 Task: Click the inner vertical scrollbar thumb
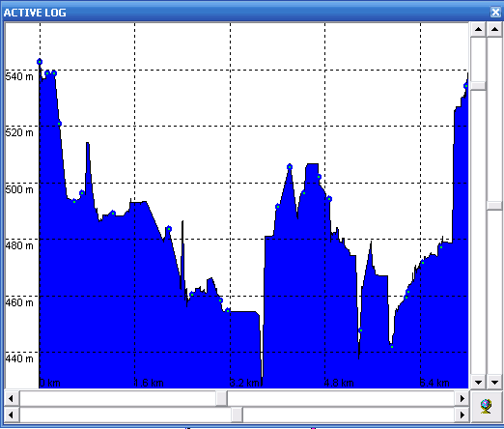point(478,86)
